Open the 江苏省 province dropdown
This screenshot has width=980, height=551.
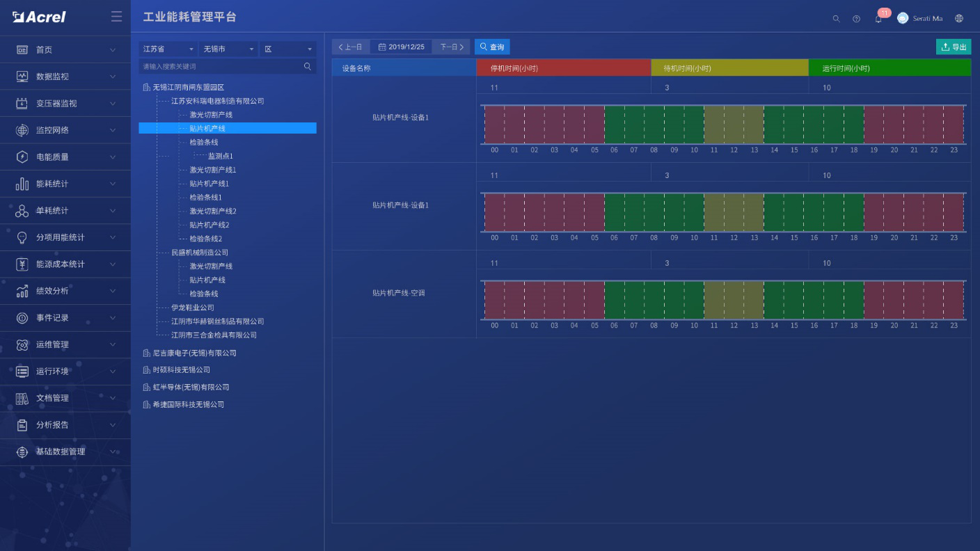click(168, 49)
